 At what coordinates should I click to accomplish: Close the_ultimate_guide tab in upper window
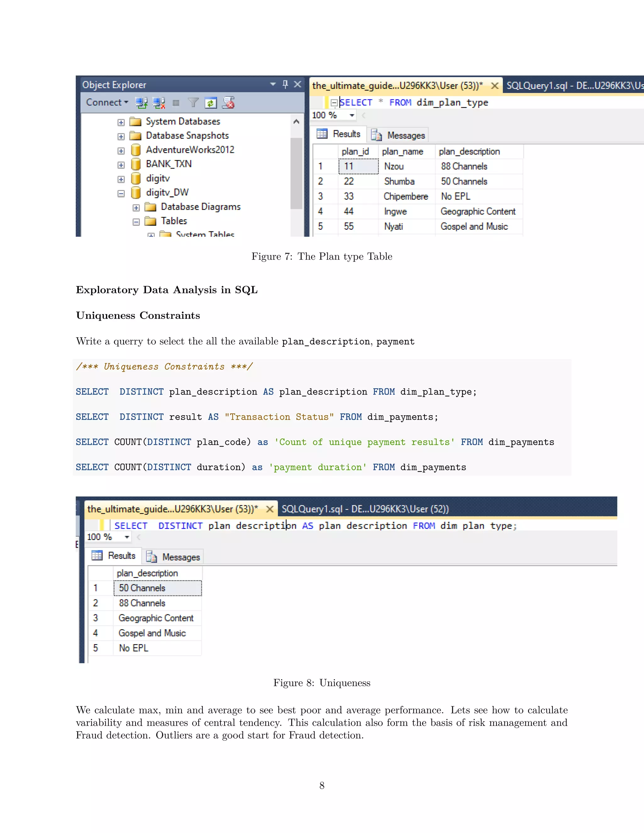click(x=495, y=86)
